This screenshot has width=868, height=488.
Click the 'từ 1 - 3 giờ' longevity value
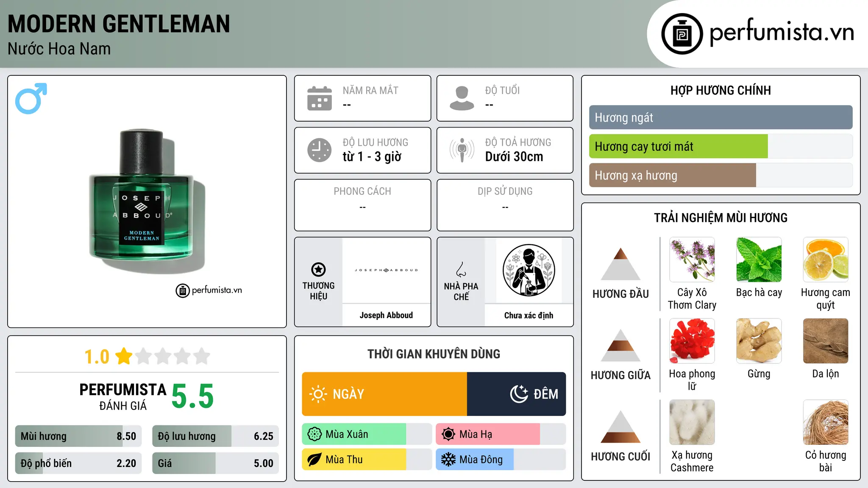[372, 157]
